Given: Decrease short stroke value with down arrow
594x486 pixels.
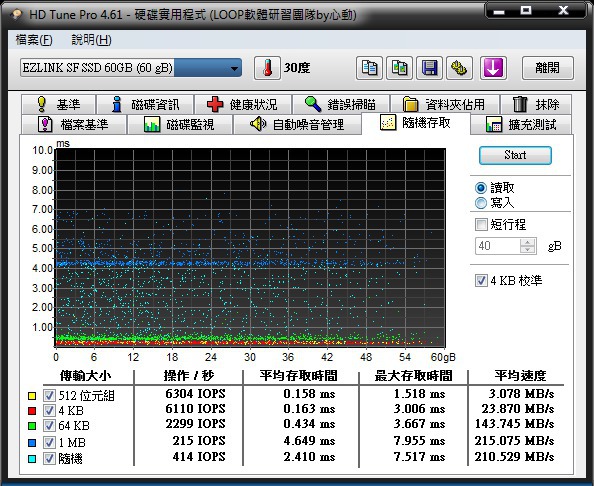Looking at the screenshot, I should [528, 250].
